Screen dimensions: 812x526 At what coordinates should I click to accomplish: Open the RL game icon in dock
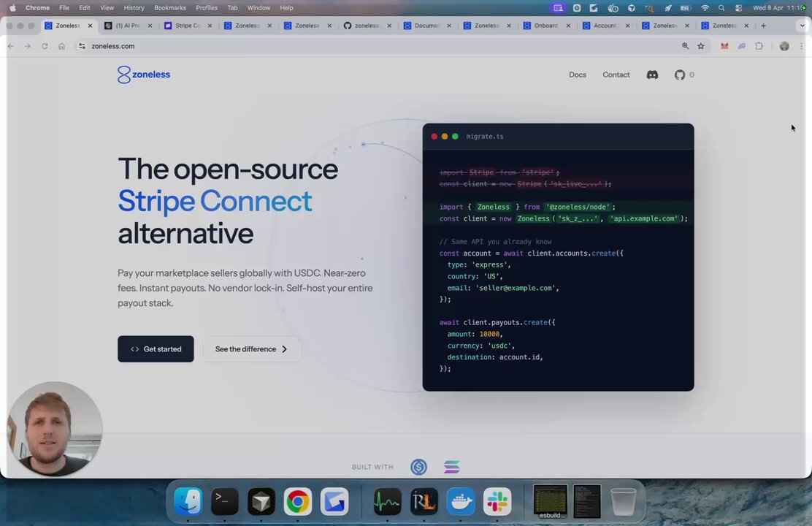click(x=424, y=501)
